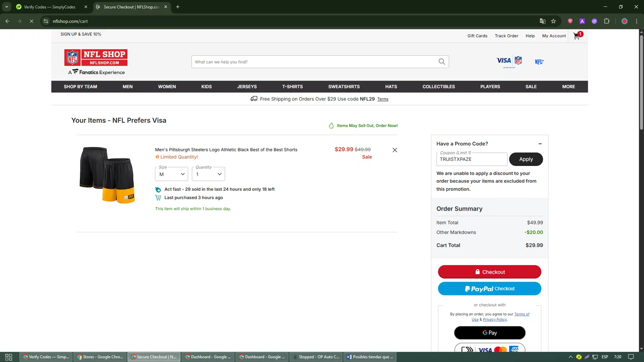Open Posibles tiendas Word taskbar item

point(370,357)
